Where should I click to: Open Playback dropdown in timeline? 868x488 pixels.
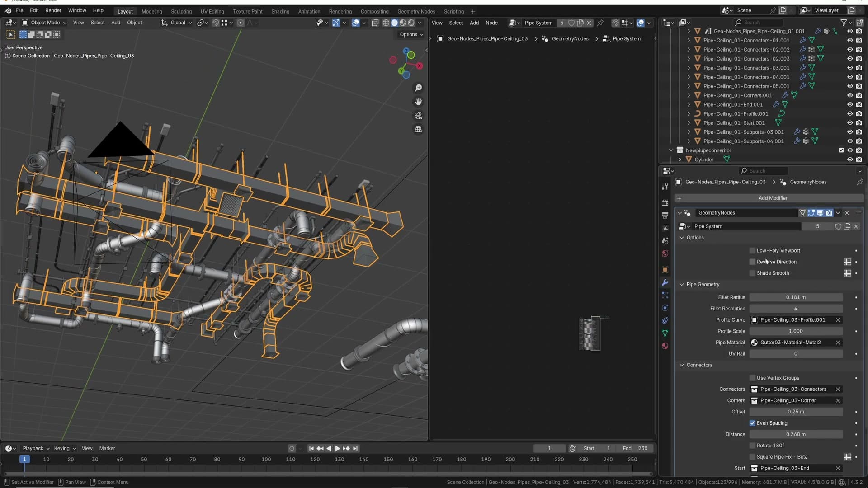pyautogui.click(x=36, y=449)
